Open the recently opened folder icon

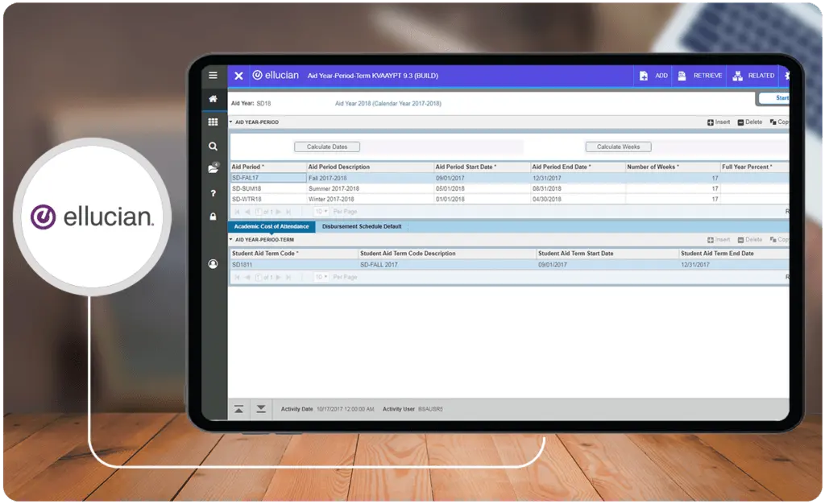point(213,169)
